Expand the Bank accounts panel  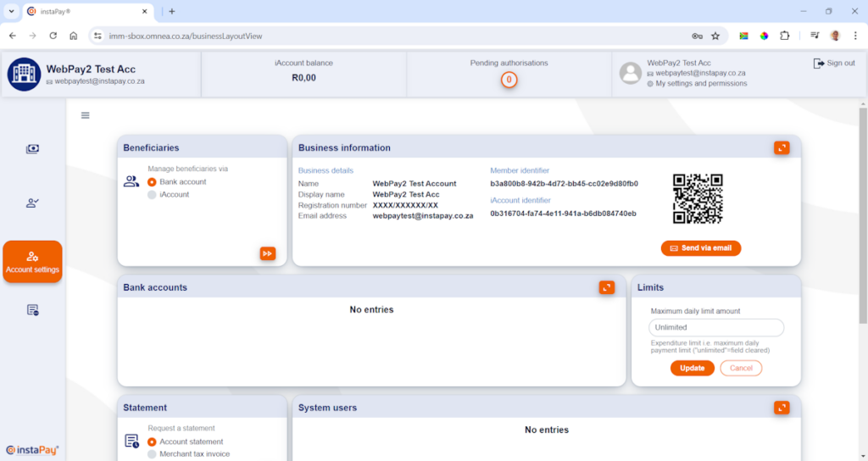(607, 287)
